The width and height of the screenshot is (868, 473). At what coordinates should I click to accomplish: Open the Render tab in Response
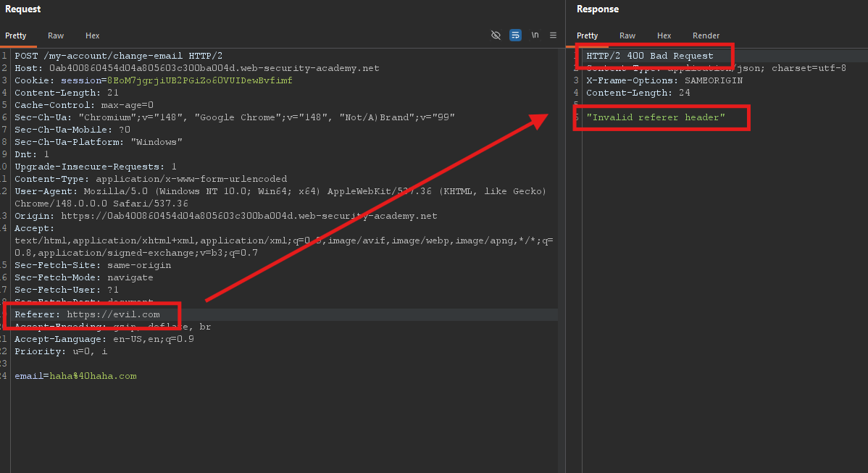[706, 35]
